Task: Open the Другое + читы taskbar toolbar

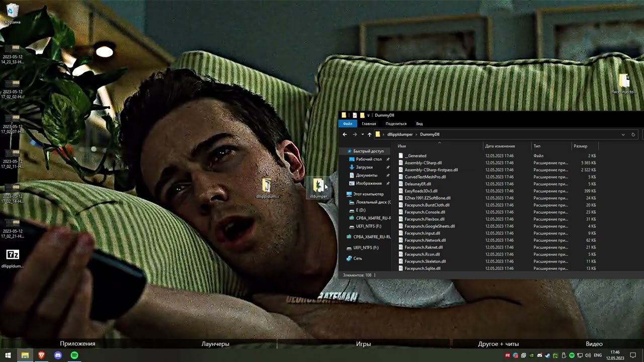Action: 498,344
